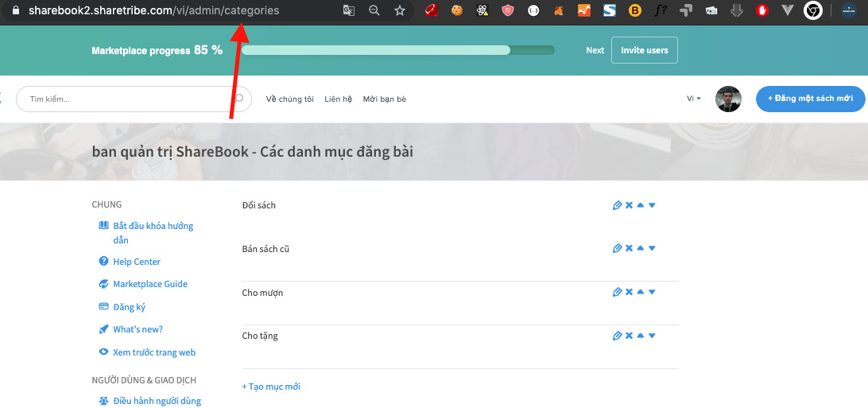The width and height of the screenshot is (868, 408).
Task: Click Tạo mục mới to add category
Action: coord(271,387)
